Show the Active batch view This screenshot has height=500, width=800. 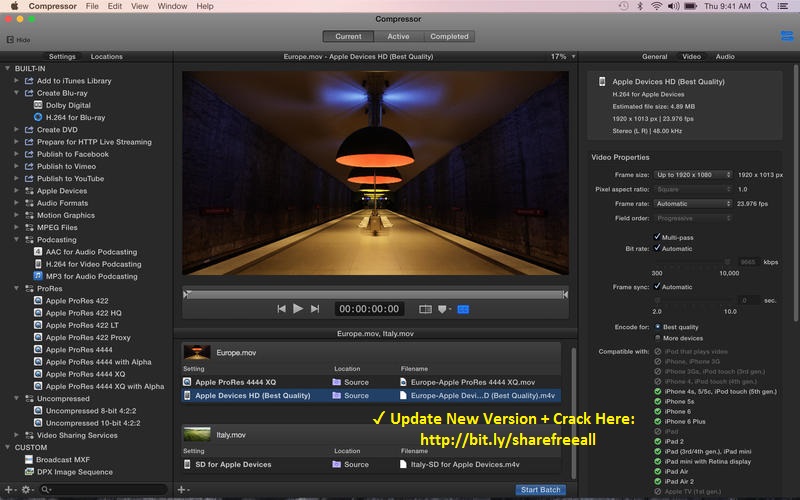pyautogui.click(x=398, y=36)
